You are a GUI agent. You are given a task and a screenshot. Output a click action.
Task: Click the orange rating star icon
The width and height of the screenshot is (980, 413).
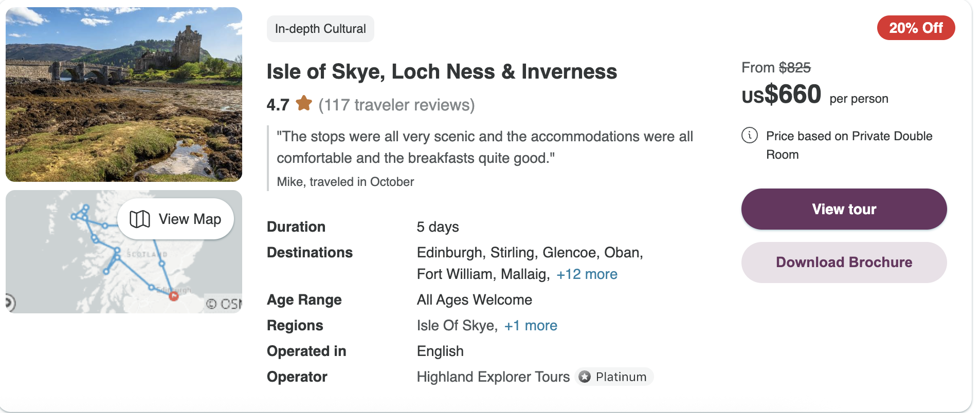pyautogui.click(x=304, y=103)
